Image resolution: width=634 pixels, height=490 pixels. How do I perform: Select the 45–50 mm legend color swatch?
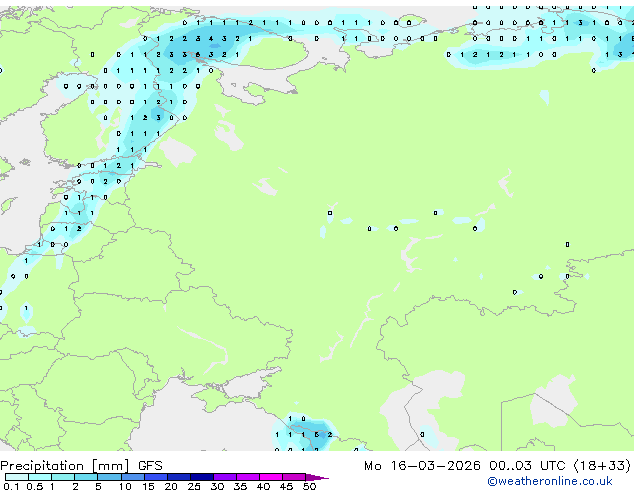pyautogui.click(x=294, y=477)
